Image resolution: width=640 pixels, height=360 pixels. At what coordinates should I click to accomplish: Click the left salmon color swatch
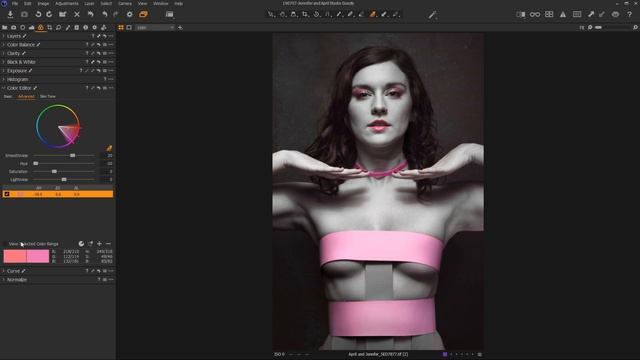(15, 256)
